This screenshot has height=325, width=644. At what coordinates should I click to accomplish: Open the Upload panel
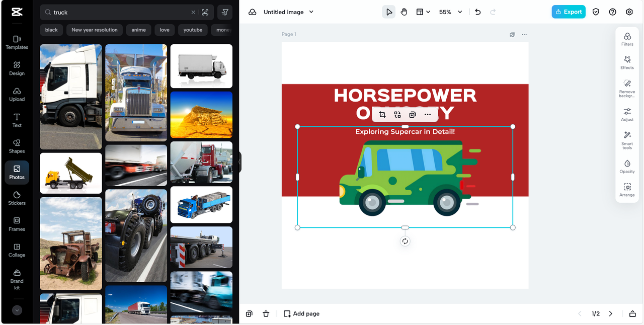click(x=17, y=95)
